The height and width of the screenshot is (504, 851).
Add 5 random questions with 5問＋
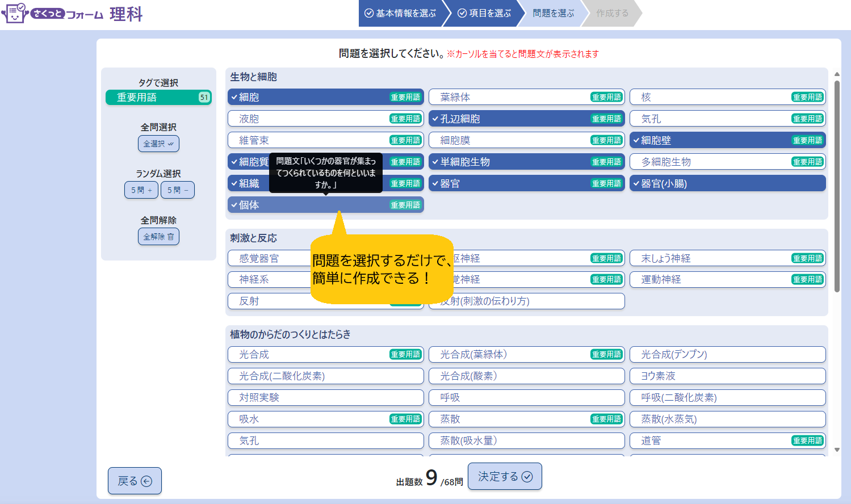(x=141, y=190)
